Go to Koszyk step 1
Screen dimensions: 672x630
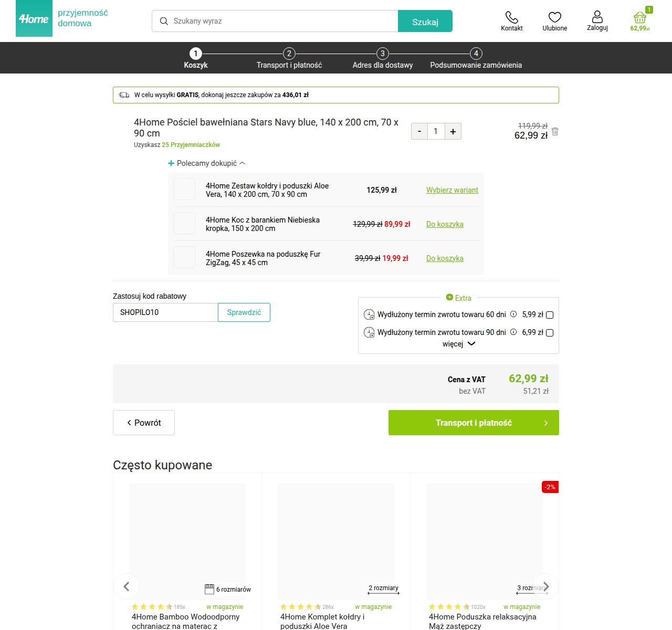(196, 59)
